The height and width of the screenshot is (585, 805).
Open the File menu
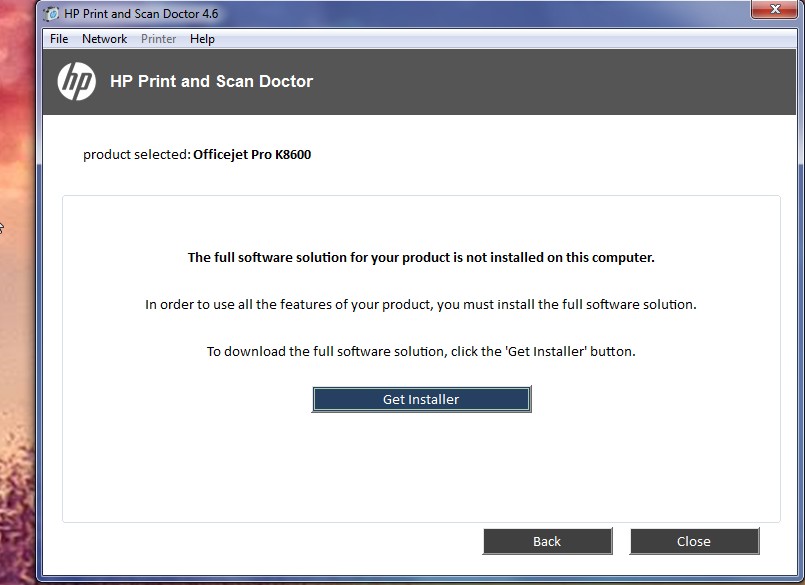pyautogui.click(x=59, y=39)
